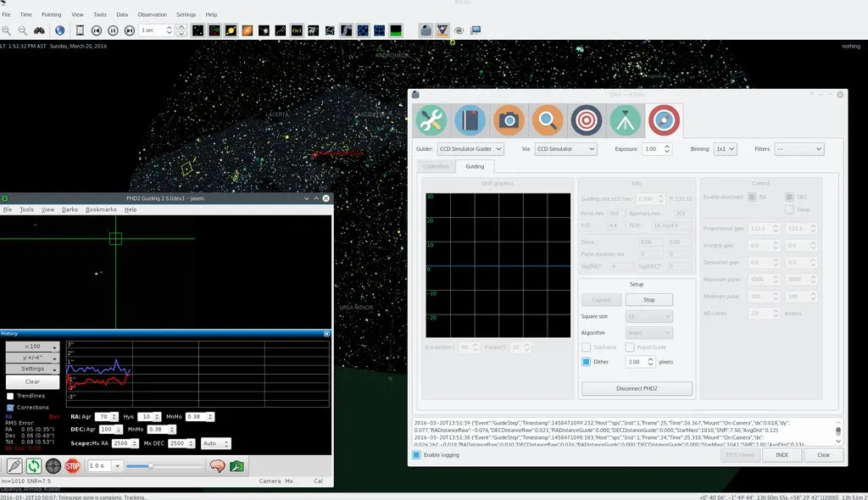Open Ekos Mount telescope module
The image size is (868, 500).
625,120
